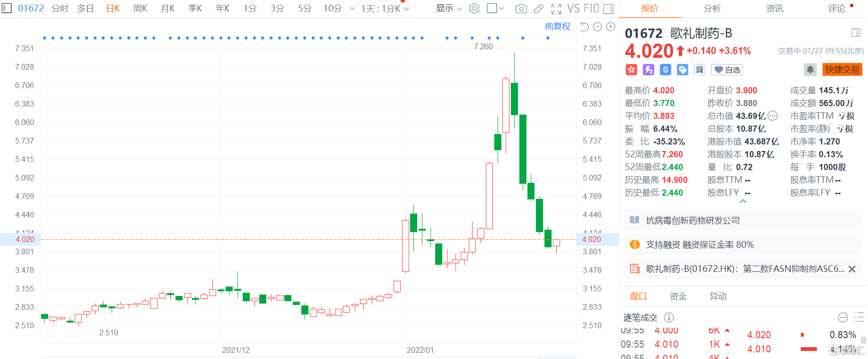This screenshot has height=359, width=868.
Task: Toggle 自选 watchlist favorite button
Action: click(x=727, y=70)
